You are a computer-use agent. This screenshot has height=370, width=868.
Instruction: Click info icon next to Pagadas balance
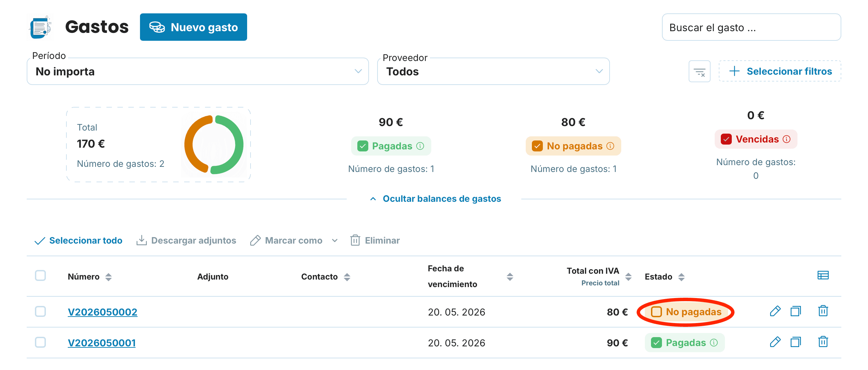tap(420, 146)
